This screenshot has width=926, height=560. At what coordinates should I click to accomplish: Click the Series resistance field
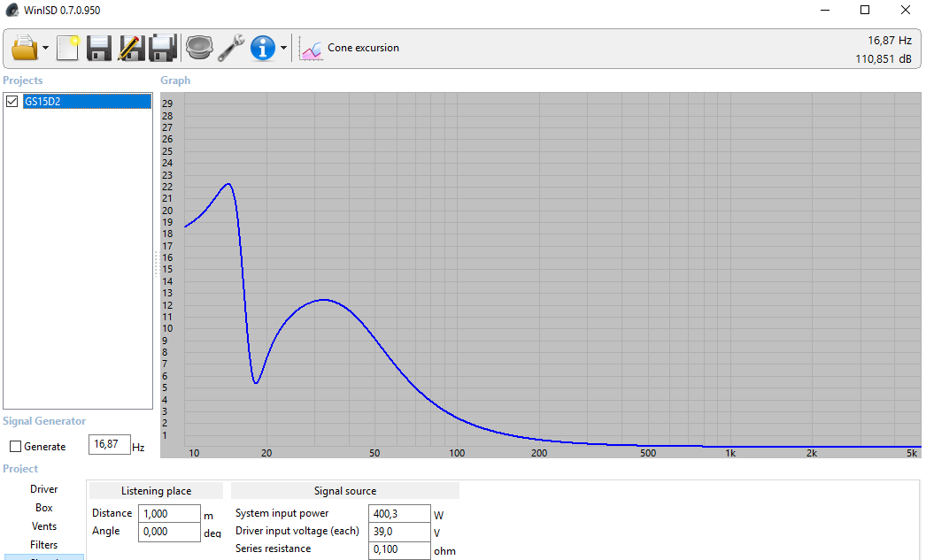click(399, 550)
